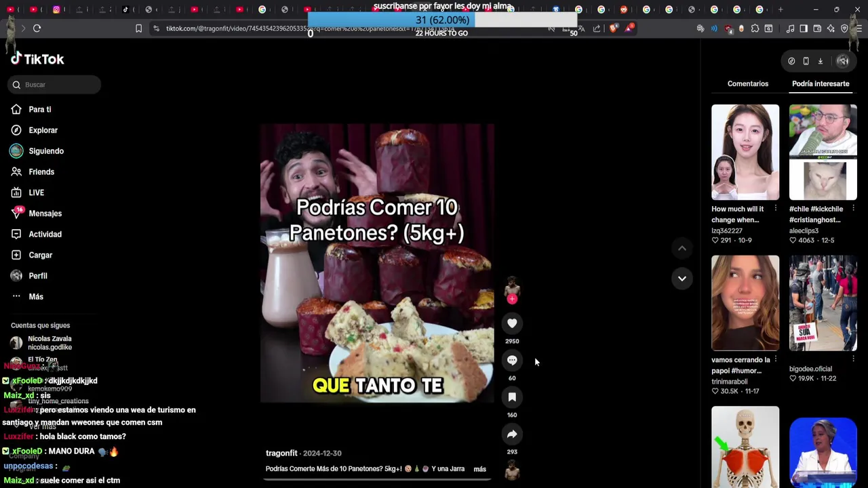Reload the page with the browser refresh icon
Screen dimensions: 868x488
click(x=37, y=28)
